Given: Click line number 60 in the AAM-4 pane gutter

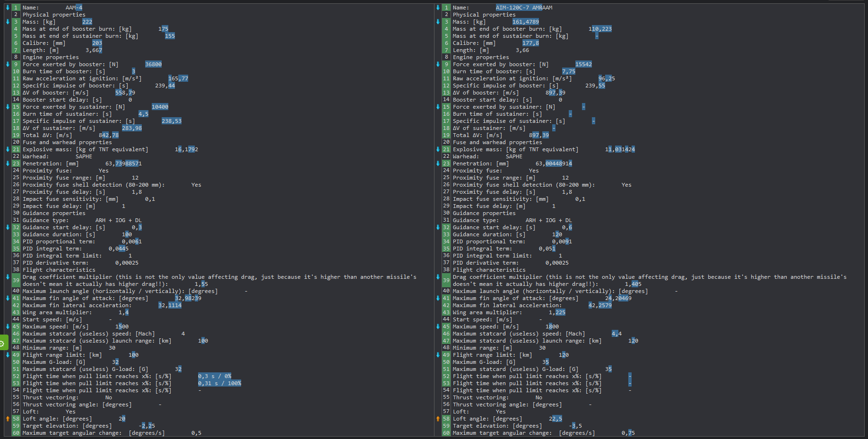Looking at the screenshot, I should coord(16,433).
